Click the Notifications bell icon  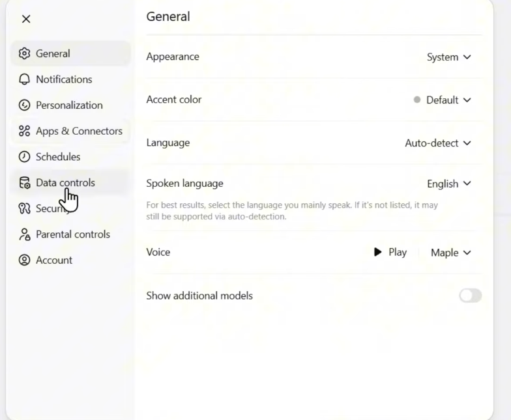[25, 79]
